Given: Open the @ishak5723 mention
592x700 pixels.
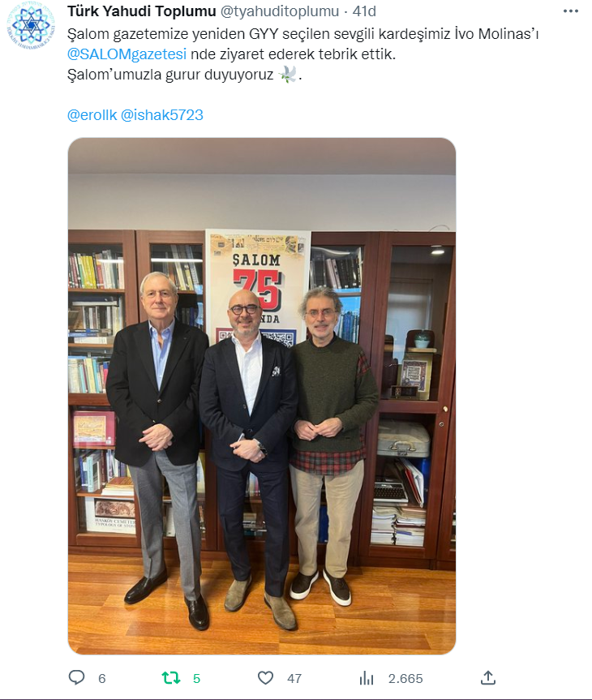Looking at the screenshot, I should click(162, 115).
